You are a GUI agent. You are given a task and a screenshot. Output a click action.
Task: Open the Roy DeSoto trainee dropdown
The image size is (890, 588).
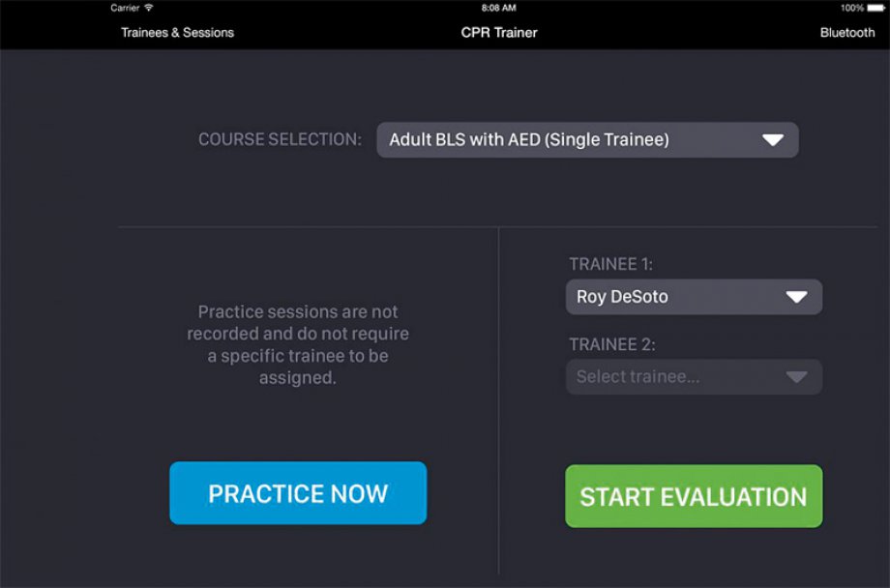(x=694, y=297)
